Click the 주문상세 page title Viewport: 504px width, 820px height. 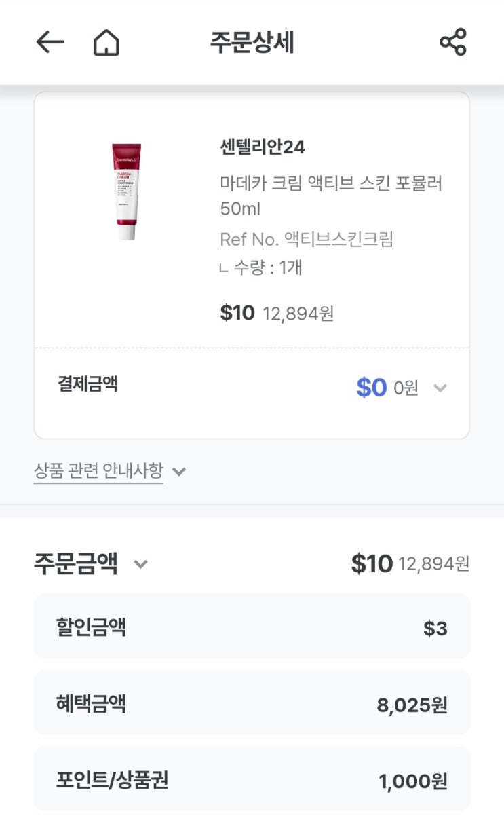pos(252,43)
